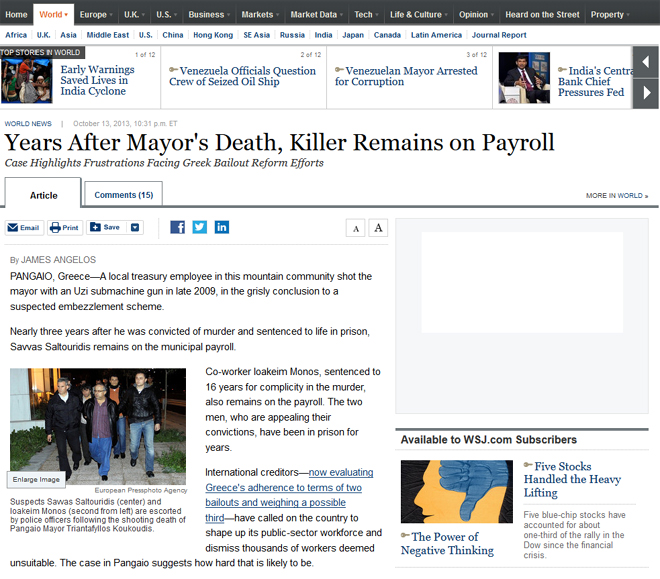Viewport: 660px width, 579px height.
Task: Enlarge the suspects photo image
Action: (x=36, y=478)
